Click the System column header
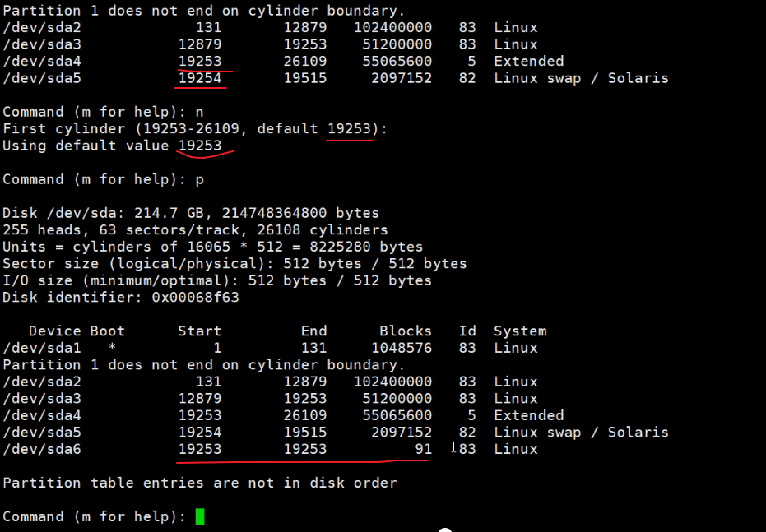 tap(520, 331)
